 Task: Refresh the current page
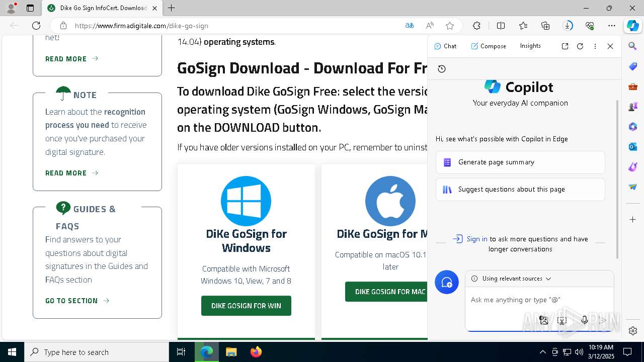click(36, 26)
